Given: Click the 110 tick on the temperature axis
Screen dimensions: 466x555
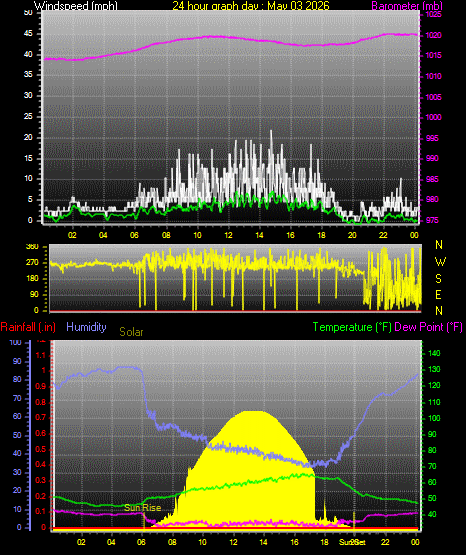Looking at the screenshot, I should [434, 402].
